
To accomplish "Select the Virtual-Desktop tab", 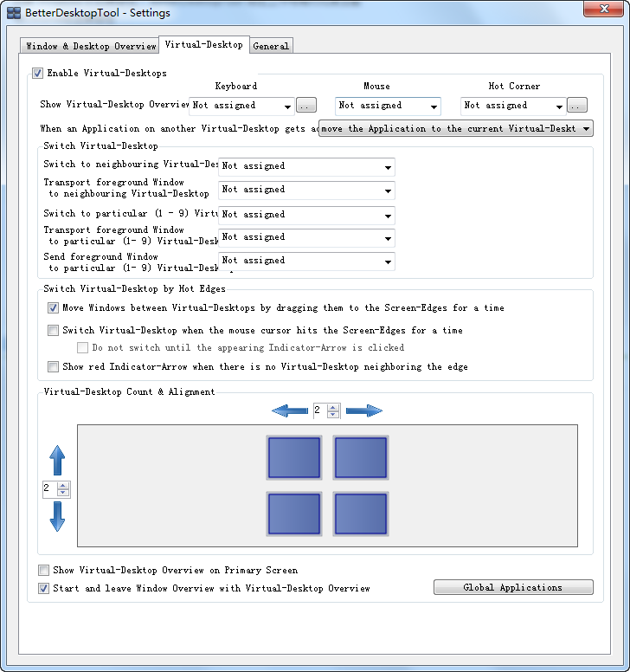I will point(204,44).
